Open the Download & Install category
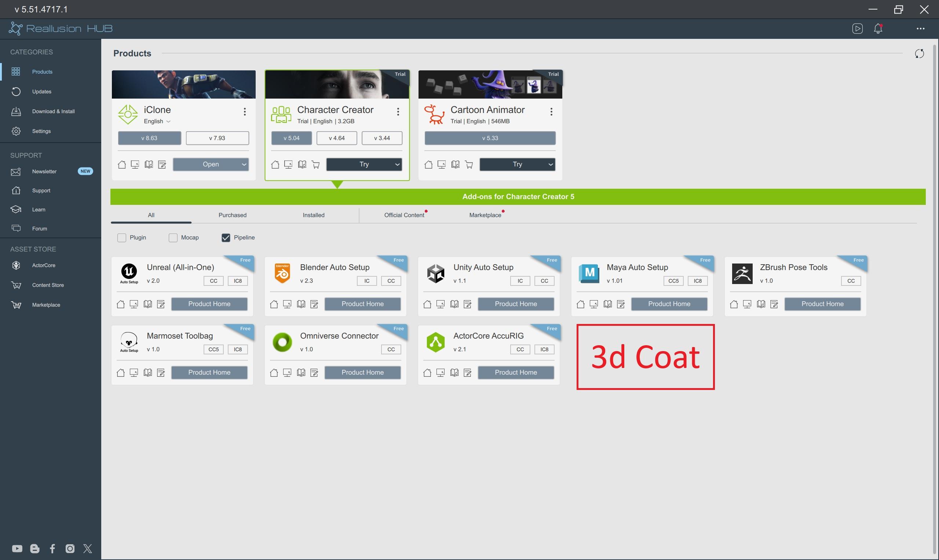This screenshot has width=939, height=560. click(x=53, y=111)
